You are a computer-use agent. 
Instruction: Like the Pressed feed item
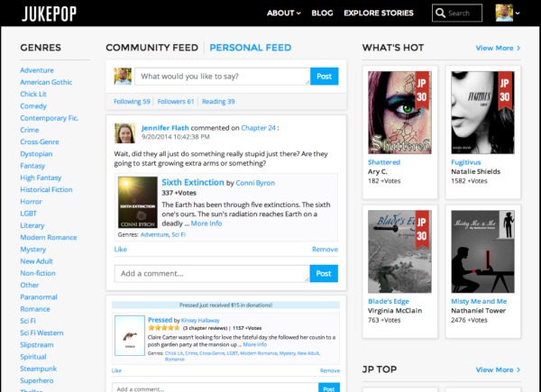point(116,370)
